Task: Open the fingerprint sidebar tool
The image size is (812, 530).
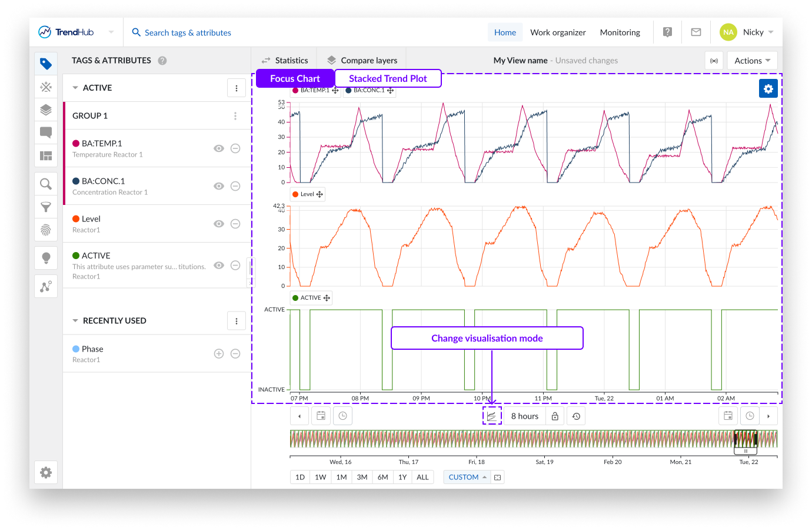Action: click(x=46, y=230)
